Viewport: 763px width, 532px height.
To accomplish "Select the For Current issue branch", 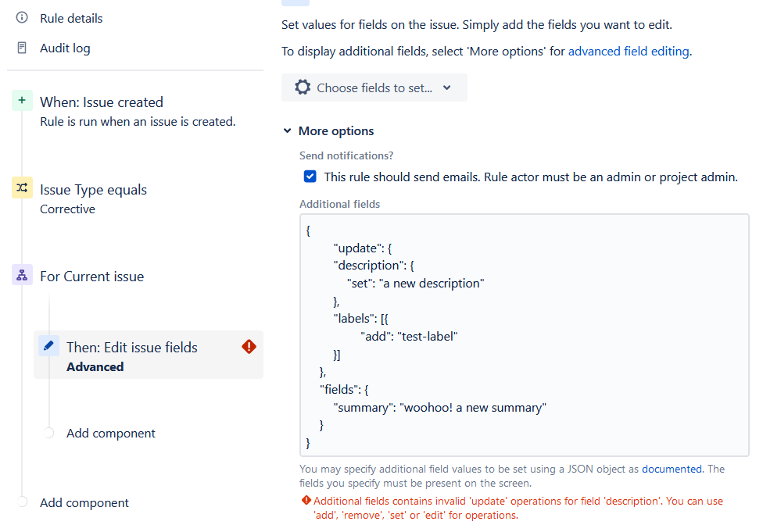I will (91, 277).
